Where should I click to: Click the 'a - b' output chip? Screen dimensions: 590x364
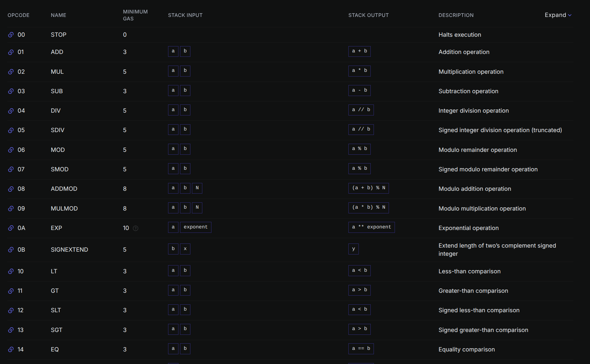[359, 90]
